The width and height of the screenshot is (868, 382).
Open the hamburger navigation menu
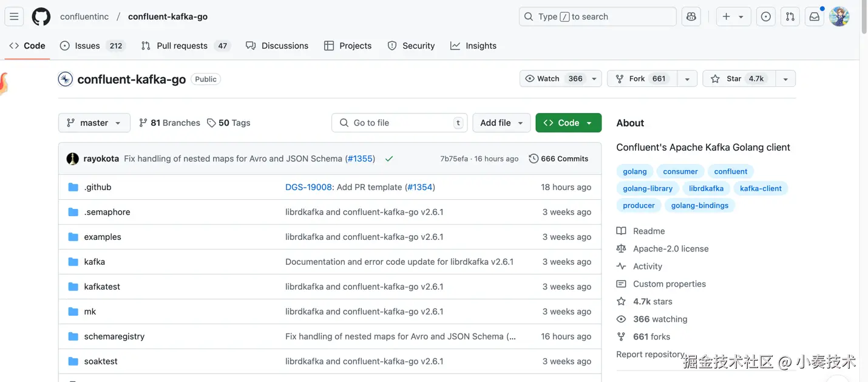[14, 16]
